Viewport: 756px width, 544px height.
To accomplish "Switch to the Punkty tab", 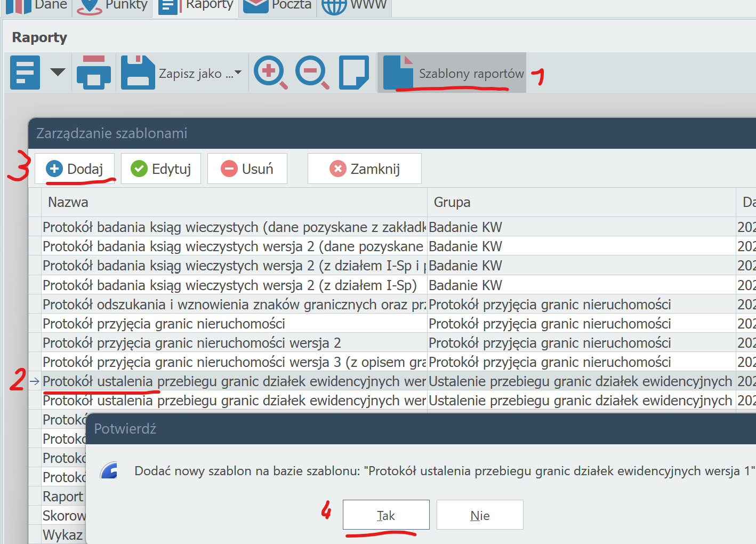I will (112, 6).
